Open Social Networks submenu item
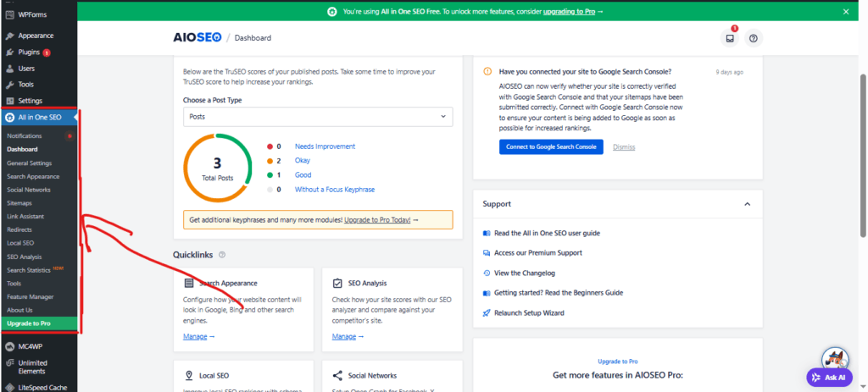 click(29, 190)
